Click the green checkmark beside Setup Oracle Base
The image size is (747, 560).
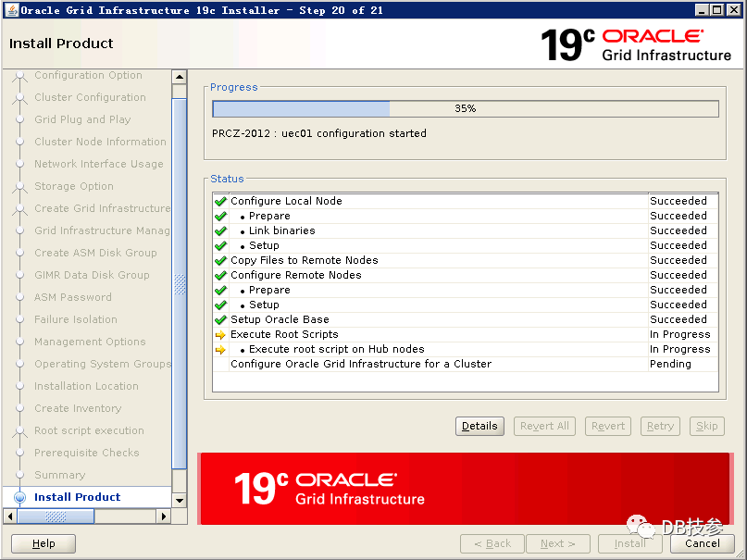(220, 320)
